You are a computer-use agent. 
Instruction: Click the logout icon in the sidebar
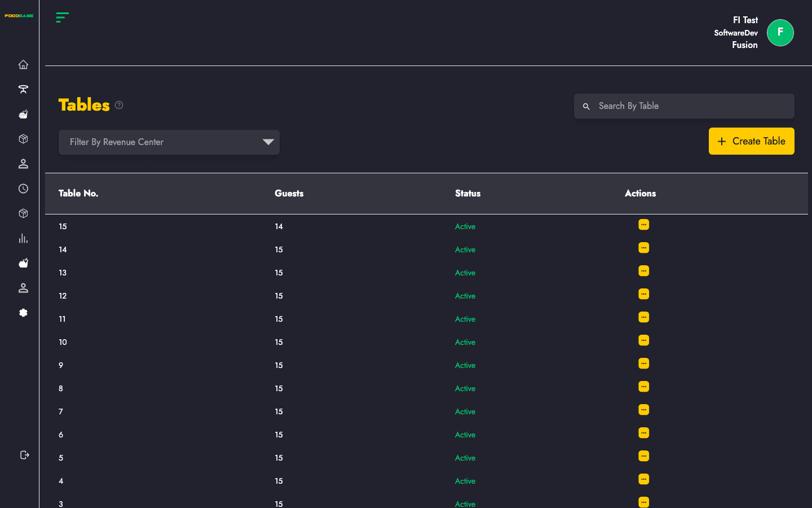point(24,455)
